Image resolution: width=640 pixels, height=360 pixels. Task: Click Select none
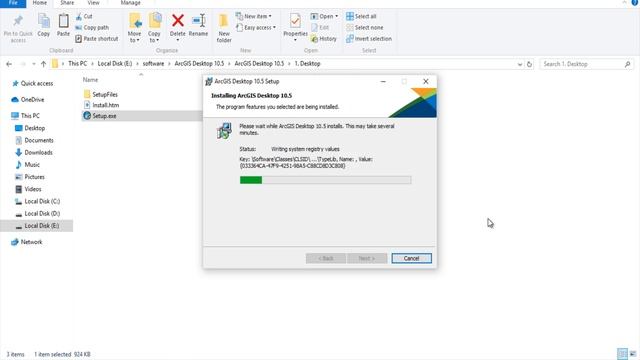click(x=364, y=27)
